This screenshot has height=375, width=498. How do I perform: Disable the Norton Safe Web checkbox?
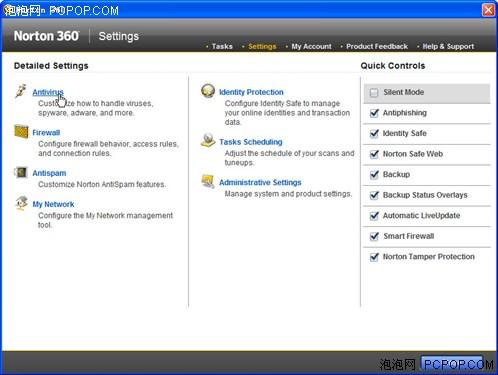click(x=374, y=154)
